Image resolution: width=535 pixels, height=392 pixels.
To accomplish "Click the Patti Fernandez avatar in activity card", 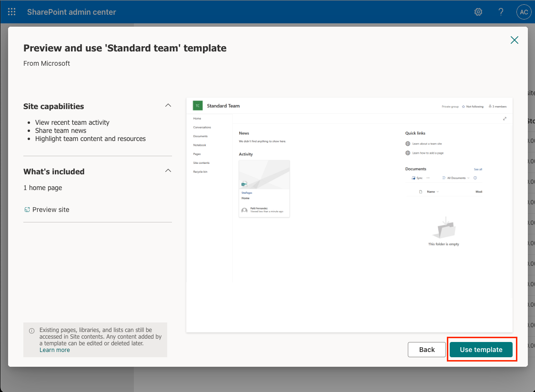I will tap(244, 210).
